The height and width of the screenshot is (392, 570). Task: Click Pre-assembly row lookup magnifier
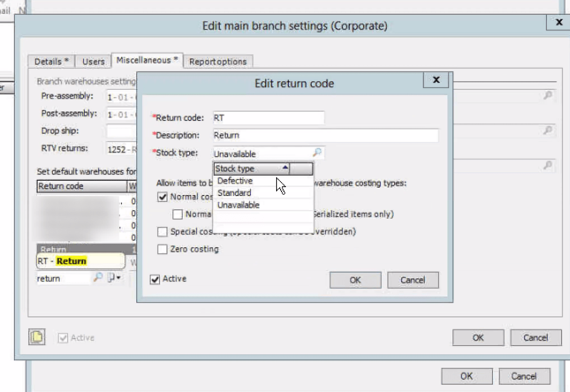coord(547,96)
